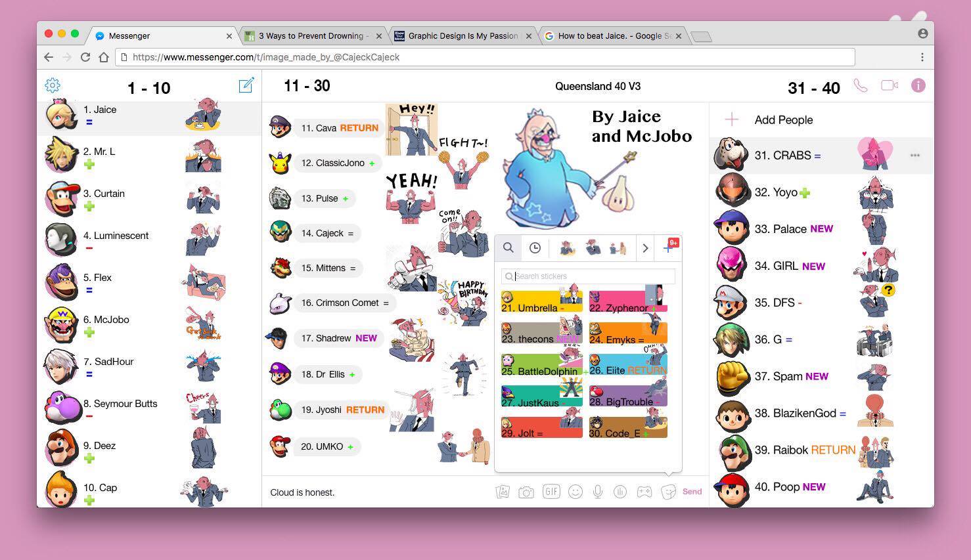Select the 30. Code_E sticker
This screenshot has width=971, height=560.
628,425
